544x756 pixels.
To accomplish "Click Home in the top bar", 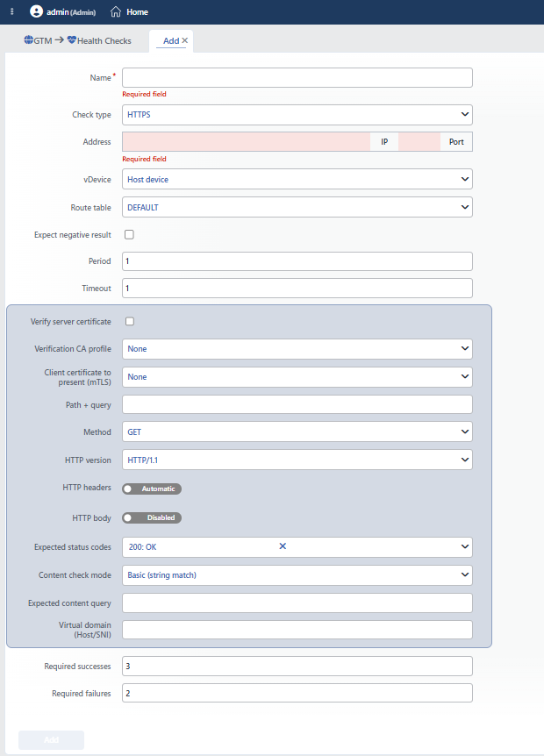I will 137,12.
